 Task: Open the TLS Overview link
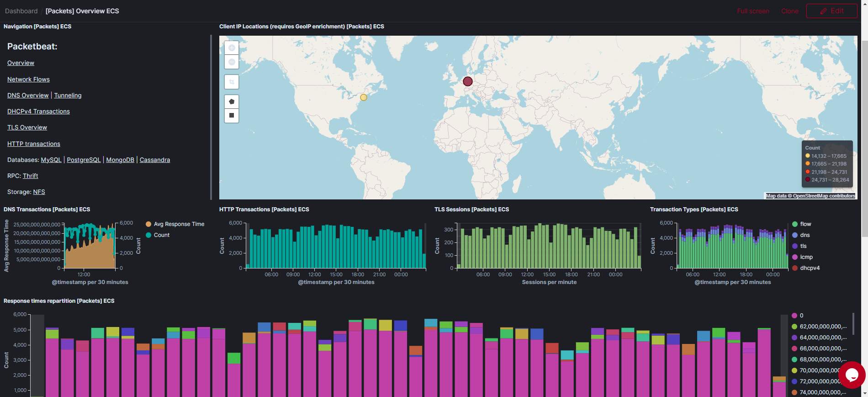click(x=27, y=127)
